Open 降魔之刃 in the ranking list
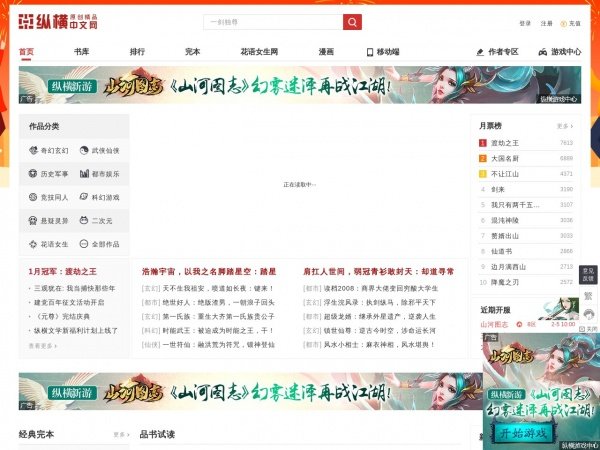Image resolution: width=600 pixels, height=450 pixels. coord(505,282)
